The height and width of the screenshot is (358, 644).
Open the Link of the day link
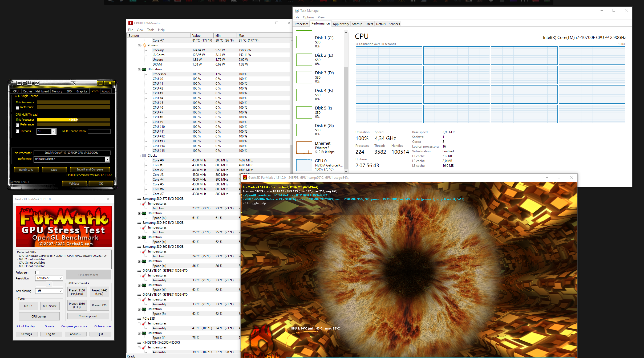click(x=25, y=326)
